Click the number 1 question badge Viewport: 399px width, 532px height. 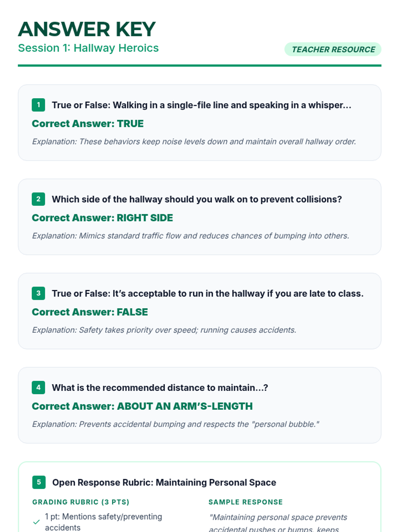pyautogui.click(x=39, y=105)
